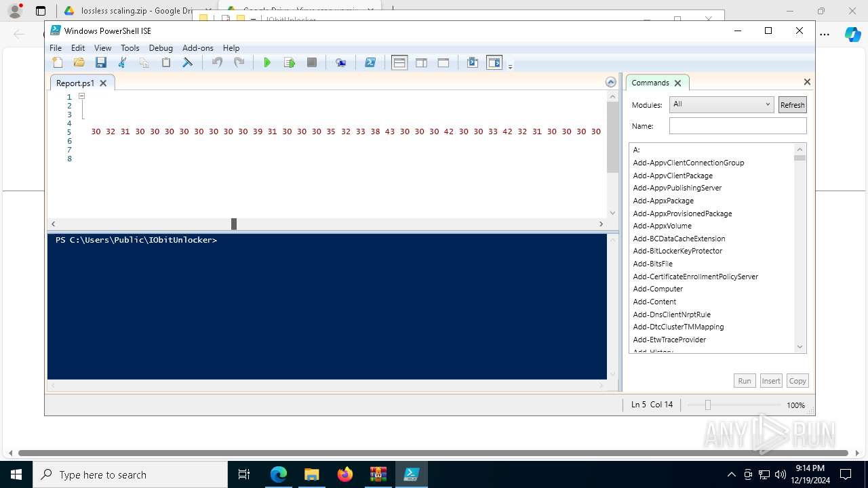
Task: Select Add-CertificateEnrollmentPolicyServer command
Action: pyautogui.click(x=695, y=277)
